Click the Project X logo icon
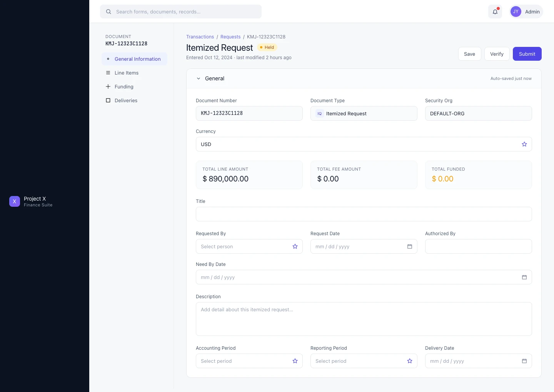Viewport: 554px width, 392px height. 15,201
